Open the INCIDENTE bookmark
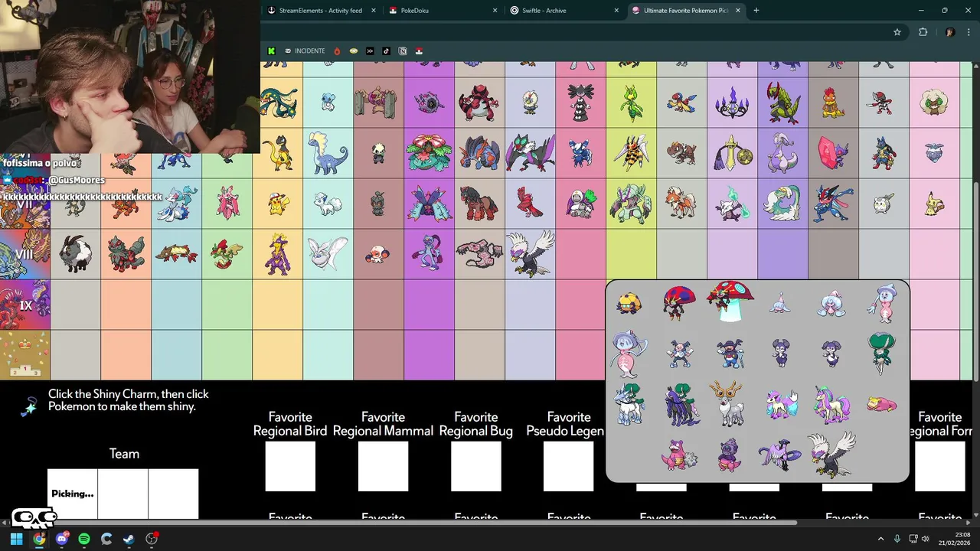980x551 pixels. click(305, 51)
